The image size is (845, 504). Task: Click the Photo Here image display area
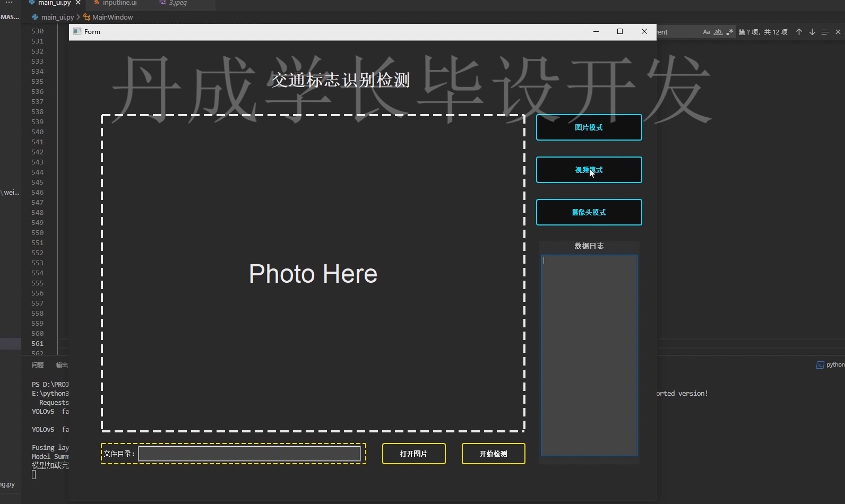click(313, 273)
